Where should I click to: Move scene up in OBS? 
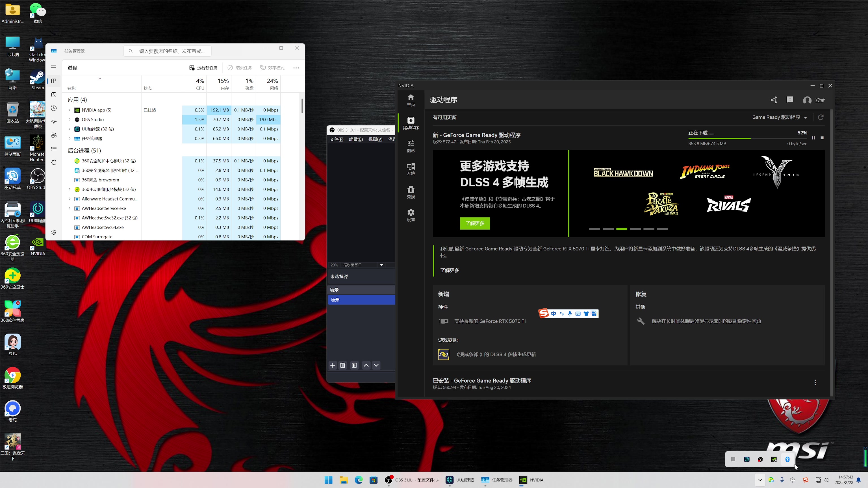pos(366,365)
